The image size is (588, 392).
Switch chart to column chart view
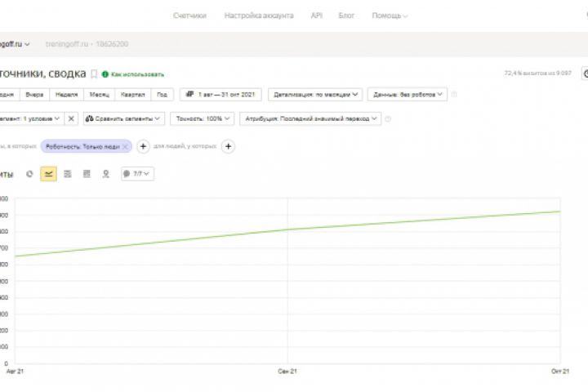[x=87, y=174]
